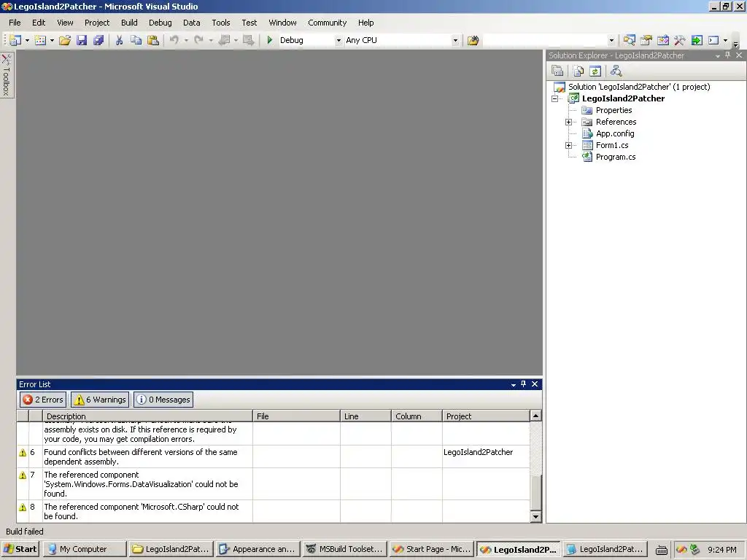Open the Project menu
Viewport: 747px width, 560px height.
pos(97,23)
